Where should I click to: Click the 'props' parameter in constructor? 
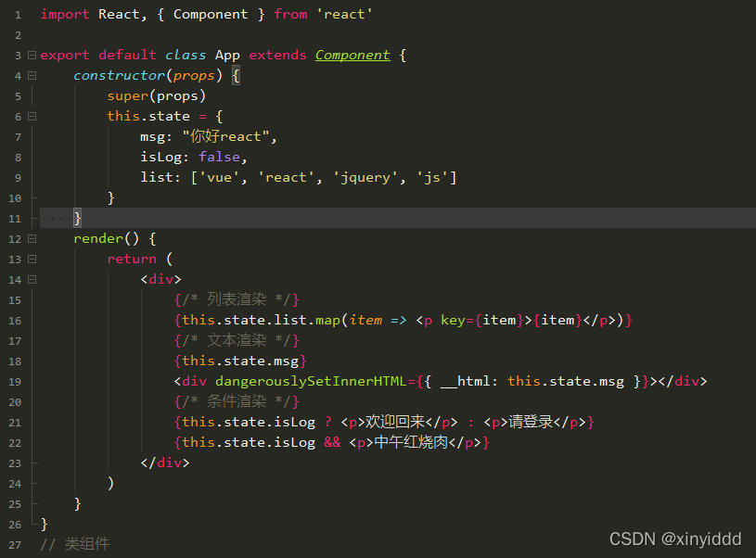click(x=194, y=76)
